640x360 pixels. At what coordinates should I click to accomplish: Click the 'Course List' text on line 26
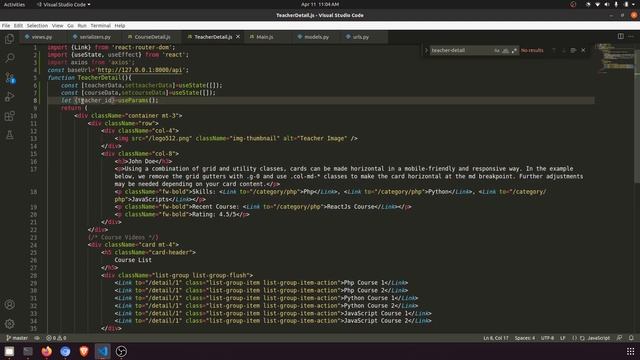pos(133,260)
